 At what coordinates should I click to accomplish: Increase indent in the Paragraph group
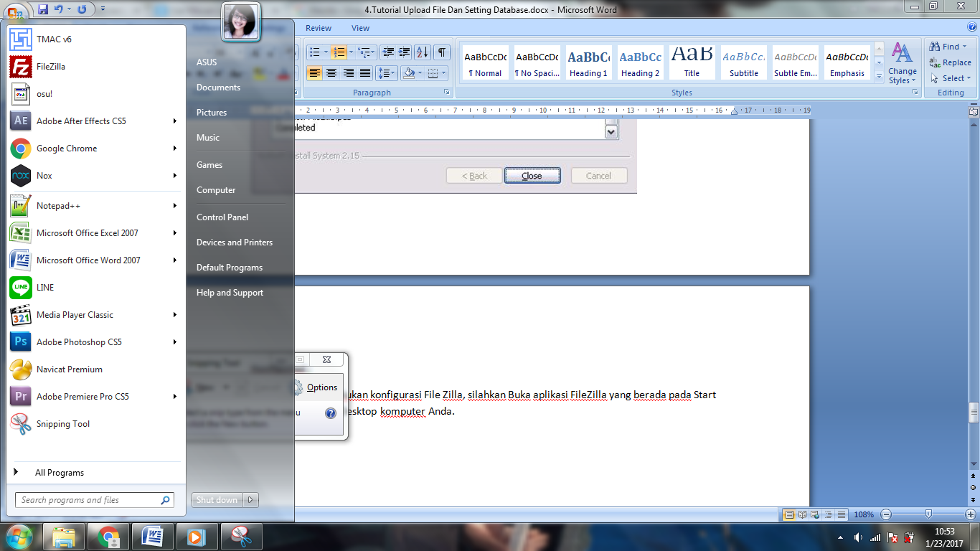[x=404, y=52]
